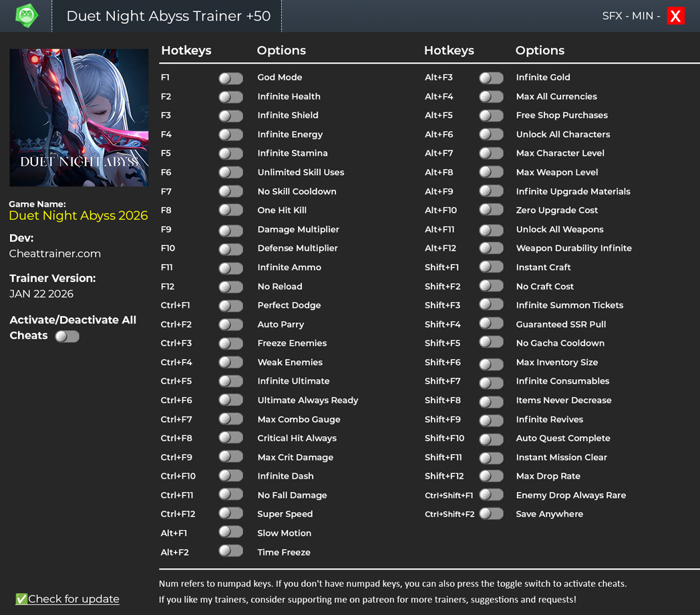
Task: Enable Max Drop Rate toggle
Action: 491,477
